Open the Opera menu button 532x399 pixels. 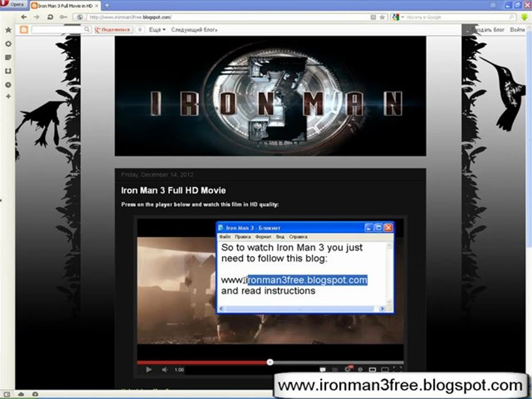coord(13,4)
